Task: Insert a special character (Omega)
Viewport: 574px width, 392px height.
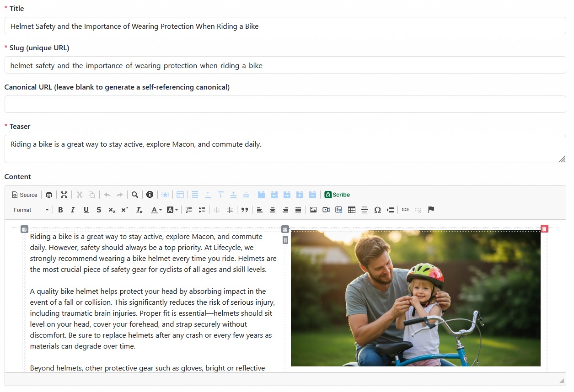Action: (x=377, y=210)
